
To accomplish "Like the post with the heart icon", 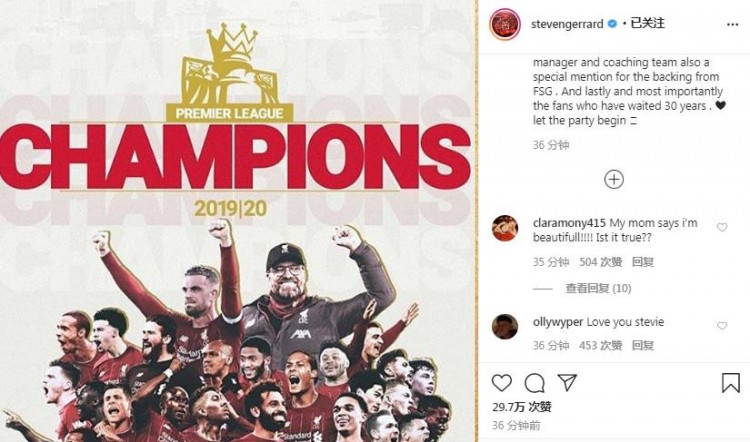I will coord(502,383).
